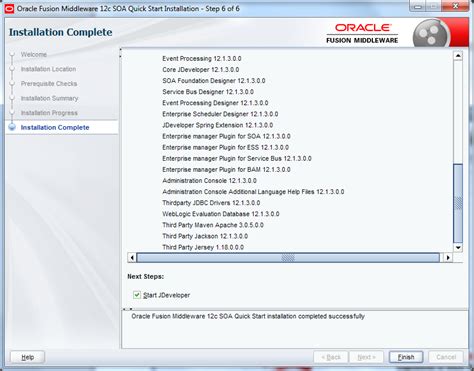
Task: Click the horizontal scrollbar left arrow
Action: 132,257
